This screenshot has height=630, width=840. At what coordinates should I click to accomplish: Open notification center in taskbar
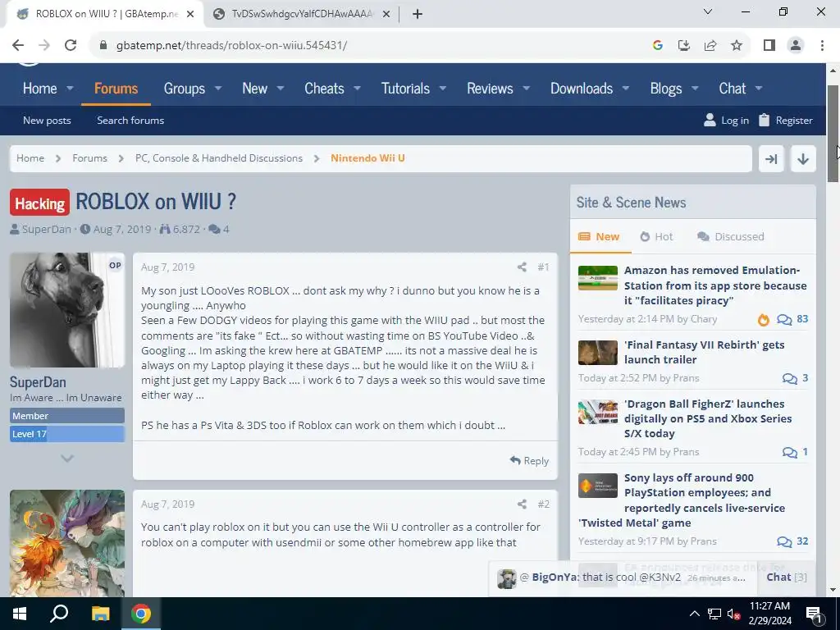pos(815,614)
